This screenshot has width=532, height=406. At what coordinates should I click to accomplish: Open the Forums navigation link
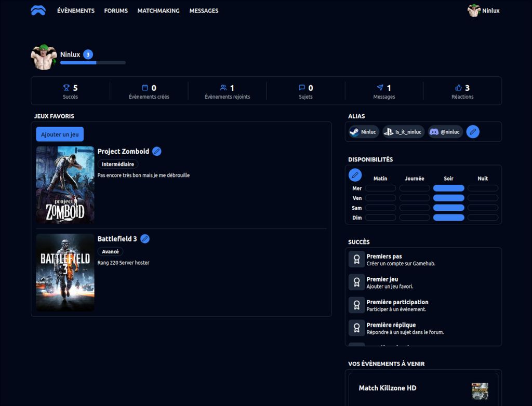point(116,10)
